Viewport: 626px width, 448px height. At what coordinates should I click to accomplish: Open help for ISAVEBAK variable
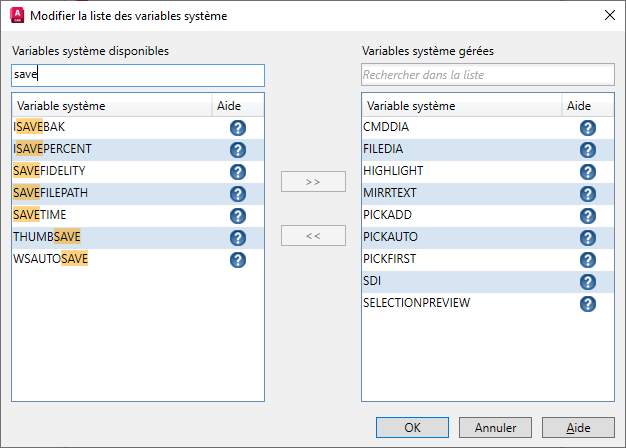pyautogui.click(x=238, y=127)
